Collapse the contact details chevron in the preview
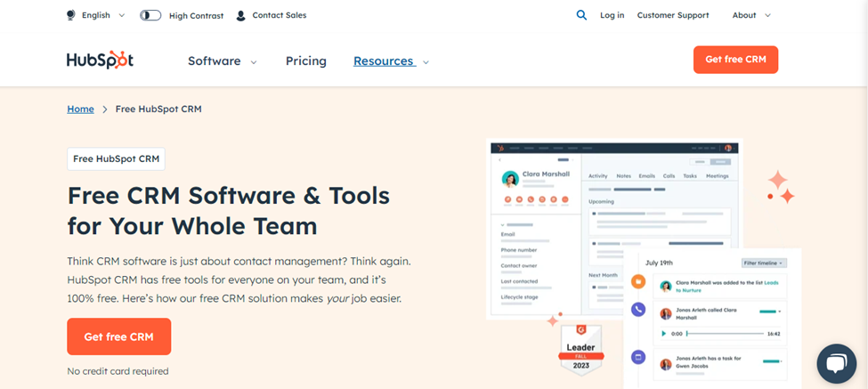868x389 pixels. click(503, 224)
